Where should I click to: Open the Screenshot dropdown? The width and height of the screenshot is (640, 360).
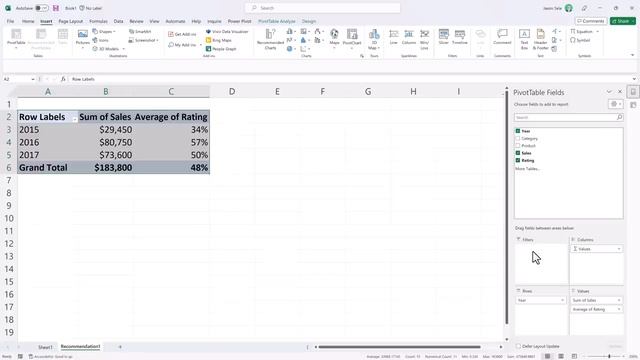click(x=143, y=40)
